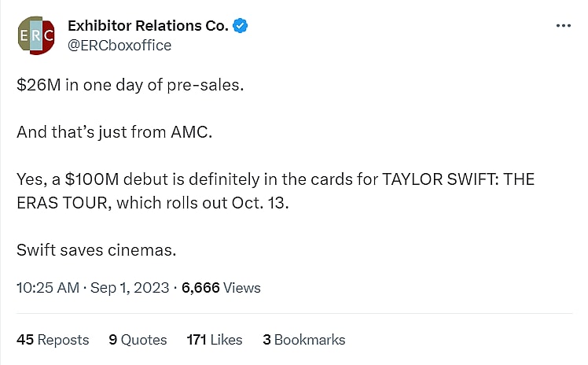
Task: Show the 171 Likes list
Action: (x=215, y=340)
